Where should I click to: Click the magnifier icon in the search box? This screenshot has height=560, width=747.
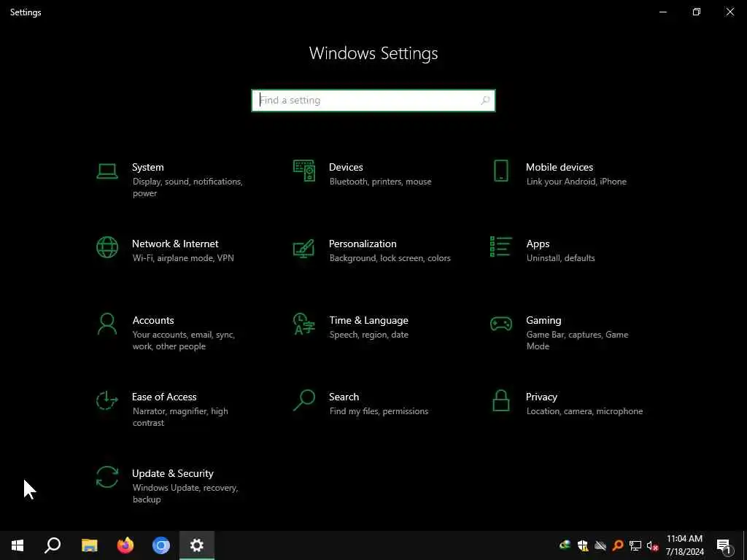(485, 101)
